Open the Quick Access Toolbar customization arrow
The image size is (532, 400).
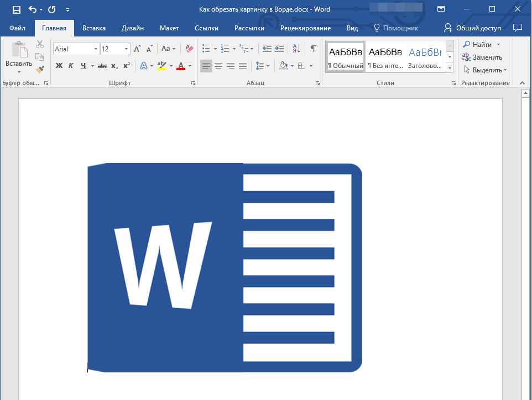[x=68, y=10]
